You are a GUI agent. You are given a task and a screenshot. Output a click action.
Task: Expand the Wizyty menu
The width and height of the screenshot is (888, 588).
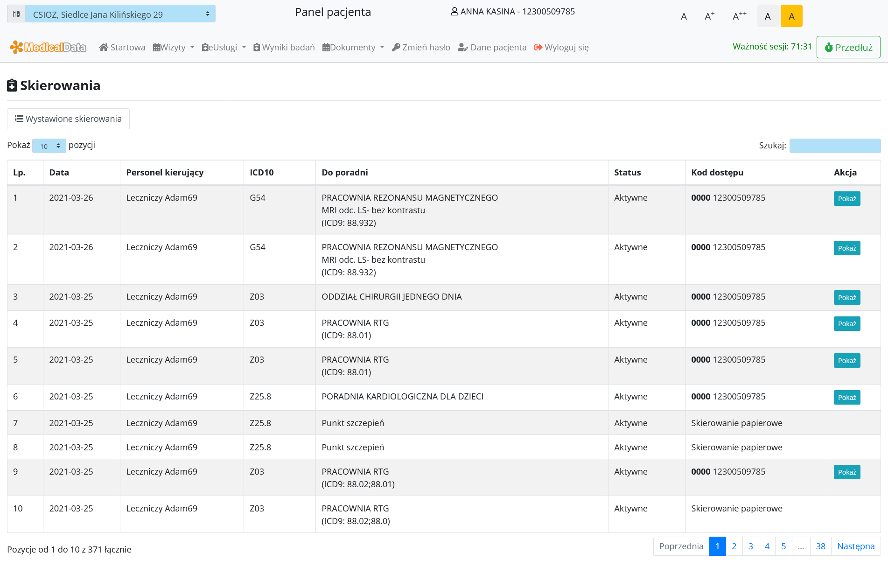tap(174, 47)
